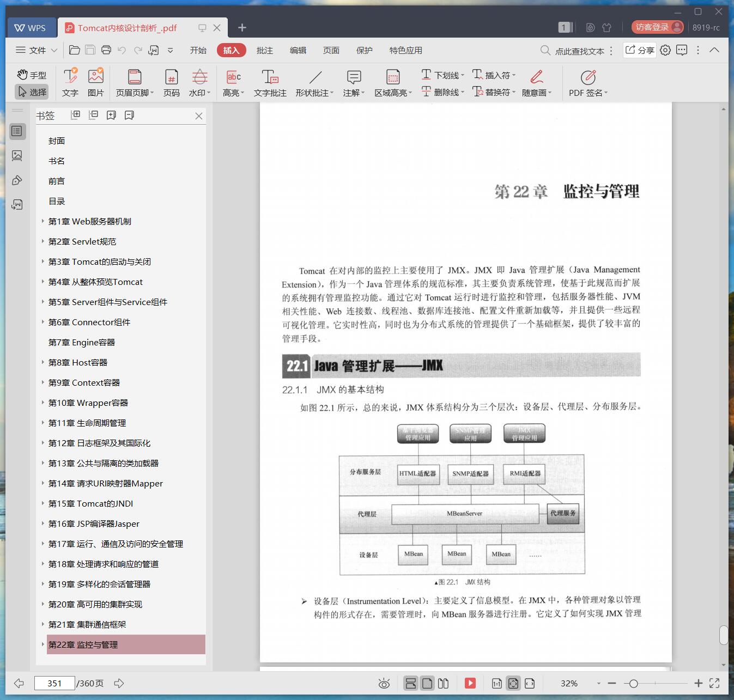Expand 第5章 Server组件与Service组件 bookmark
734x700 pixels.
[43, 302]
